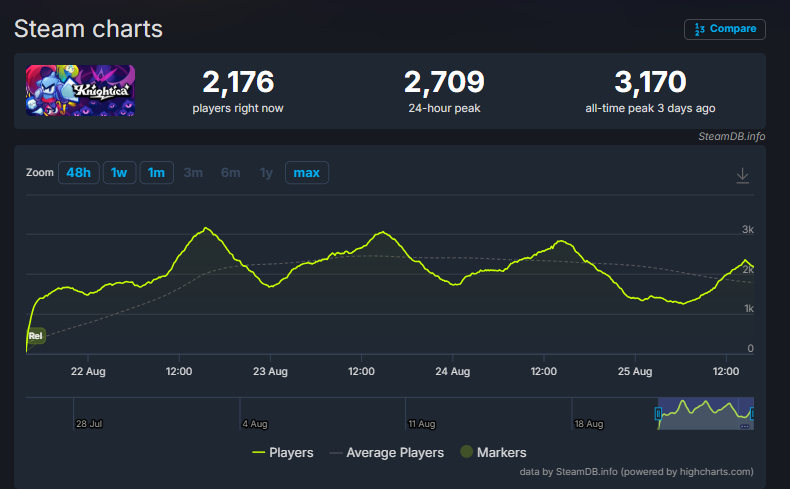The image size is (790, 489).
Task: Grab the right navigator range handle
Action: (752, 413)
